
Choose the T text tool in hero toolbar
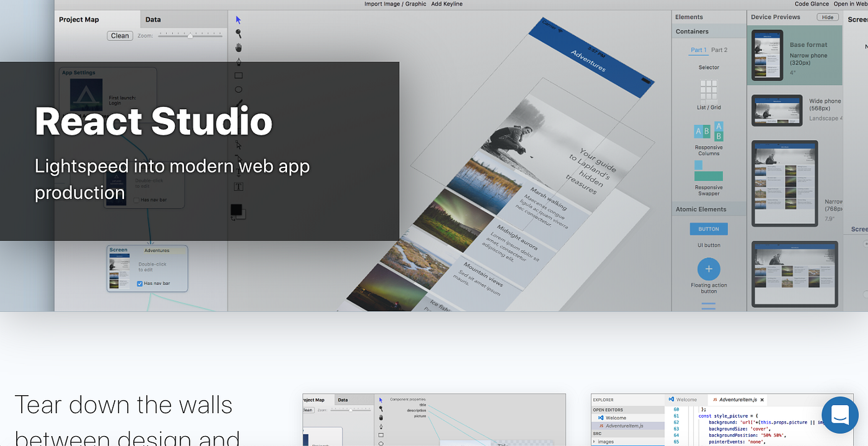(238, 187)
